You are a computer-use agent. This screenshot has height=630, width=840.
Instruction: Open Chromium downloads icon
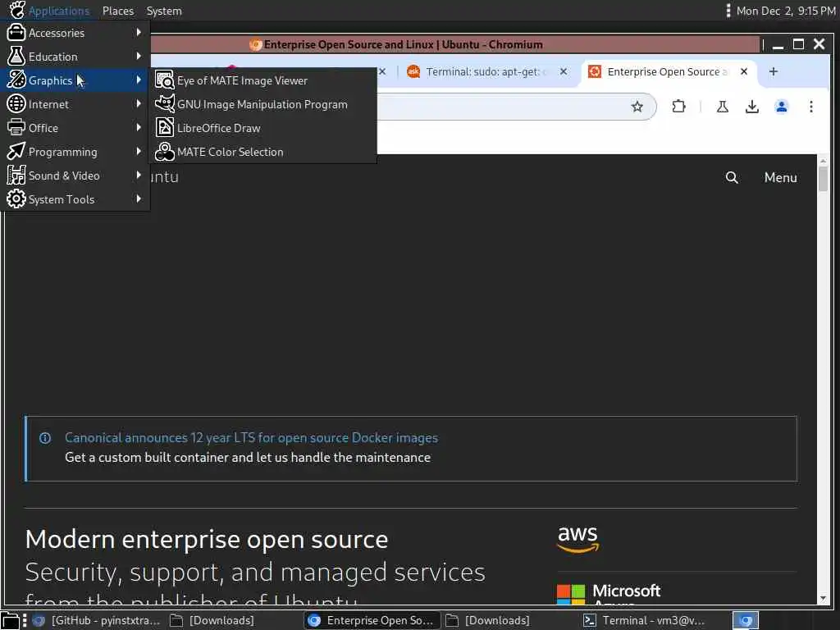(751, 107)
